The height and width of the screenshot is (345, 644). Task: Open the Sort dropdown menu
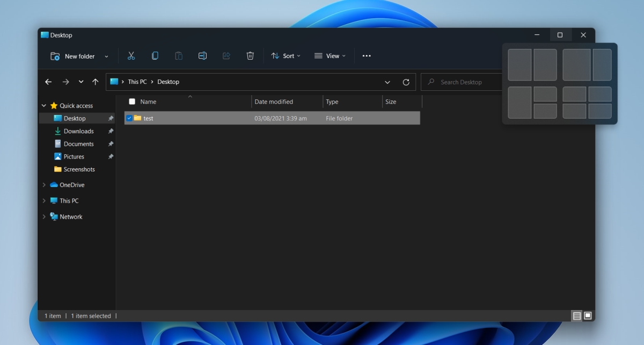pos(286,56)
